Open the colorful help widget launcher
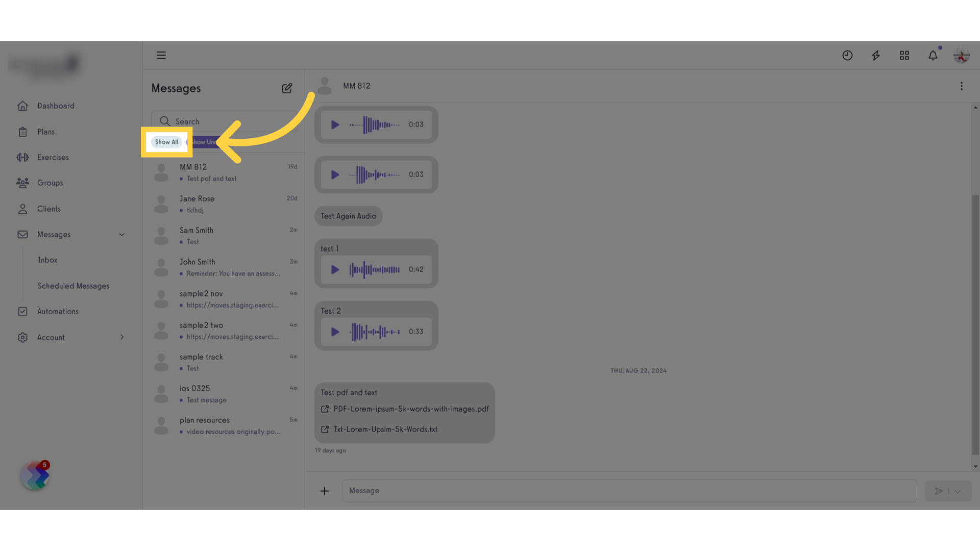Image resolution: width=980 pixels, height=551 pixels. pyautogui.click(x=35, y=476)
